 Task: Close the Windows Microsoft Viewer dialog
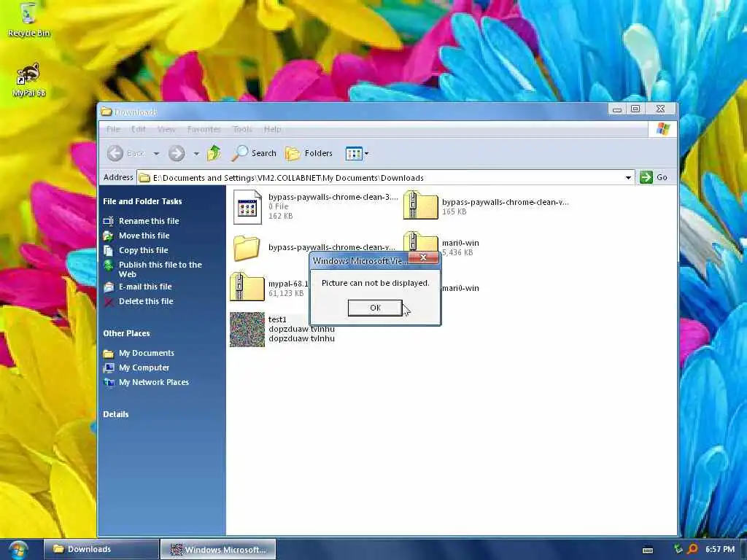click(423, 257)
